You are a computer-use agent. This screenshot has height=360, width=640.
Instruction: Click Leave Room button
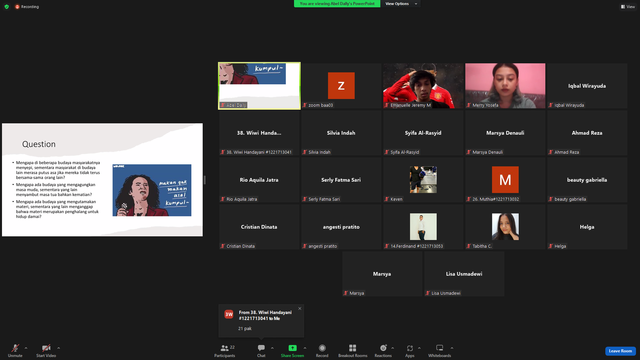pyautogui.click(x=620, y=351)
